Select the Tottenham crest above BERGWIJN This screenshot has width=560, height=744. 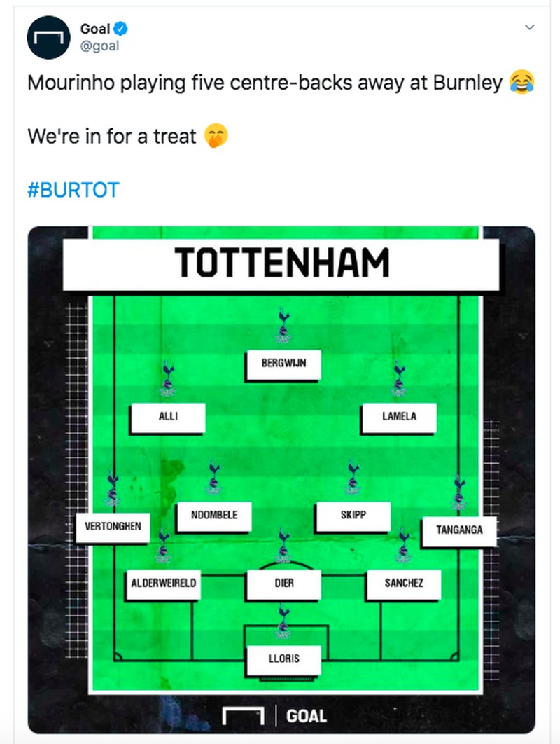pyautogui.click(x=283, y=326)
